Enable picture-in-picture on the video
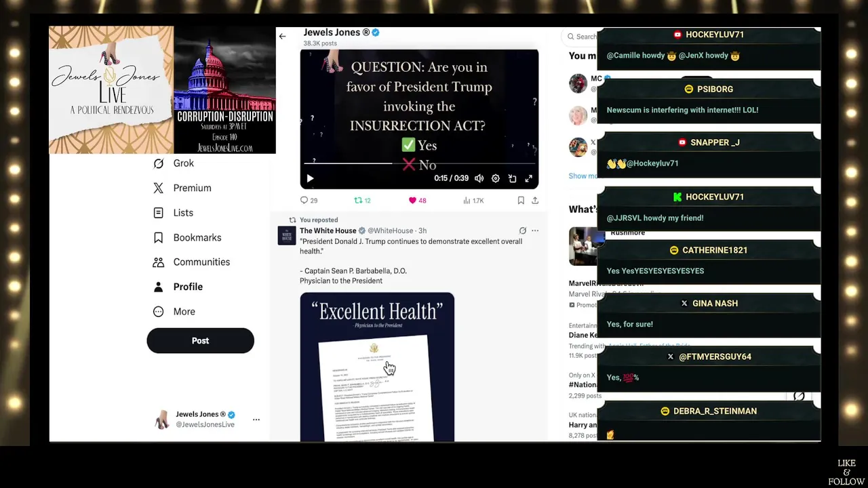Viewport: 868px width, 488px height. (x=512, y=178)
